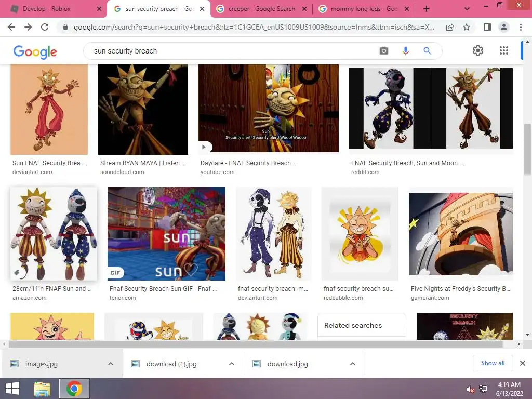532x399 pixels.
Task: Close the downloads bar
Action: (x=523, y=363)
